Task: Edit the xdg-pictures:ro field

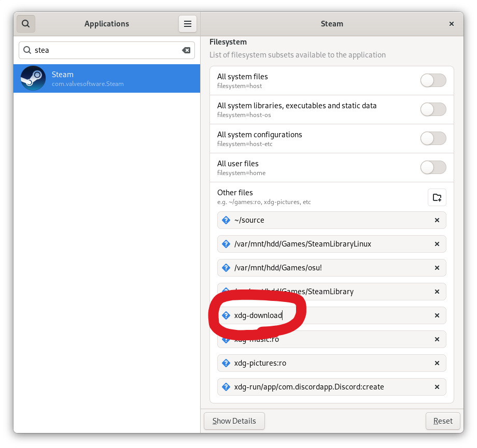Action: [332, 363]
